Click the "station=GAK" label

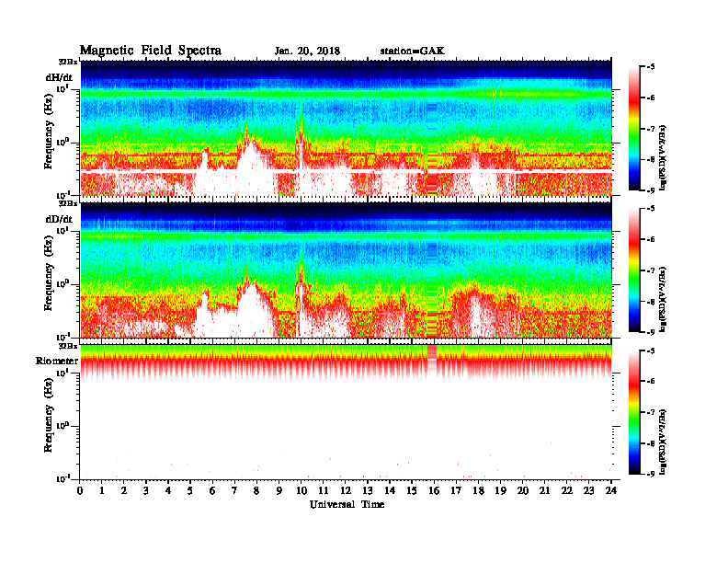click(x=413, y=52)
